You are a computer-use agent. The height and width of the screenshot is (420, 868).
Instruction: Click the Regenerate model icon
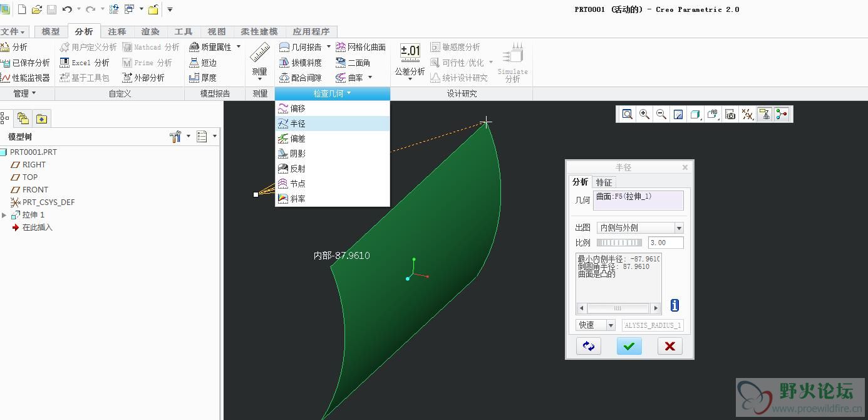[114, 9]
